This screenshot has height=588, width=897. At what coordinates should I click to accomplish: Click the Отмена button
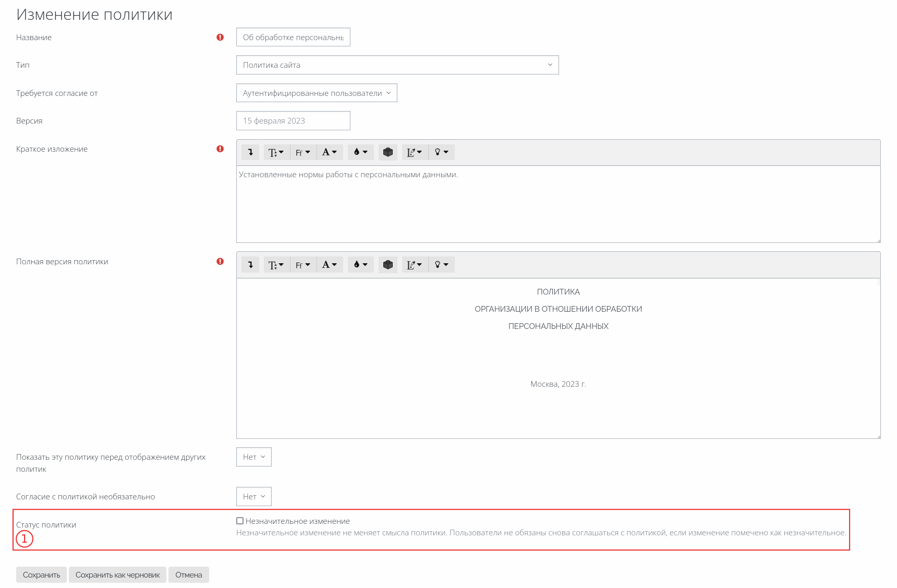[189, 575]
